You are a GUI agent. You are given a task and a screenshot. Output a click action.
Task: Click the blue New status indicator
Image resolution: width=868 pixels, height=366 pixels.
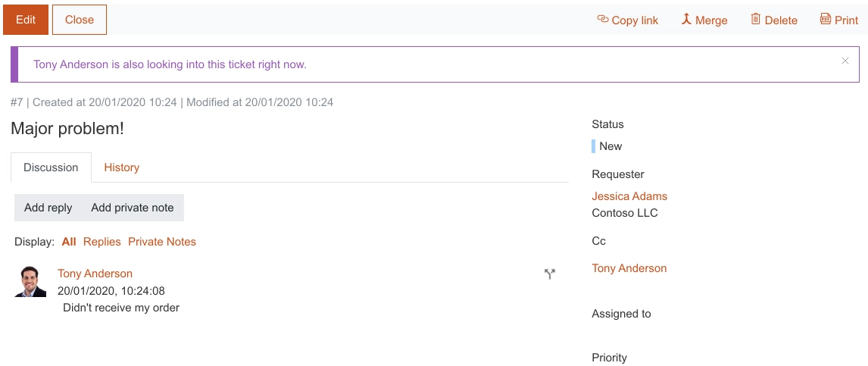point(593,146)
